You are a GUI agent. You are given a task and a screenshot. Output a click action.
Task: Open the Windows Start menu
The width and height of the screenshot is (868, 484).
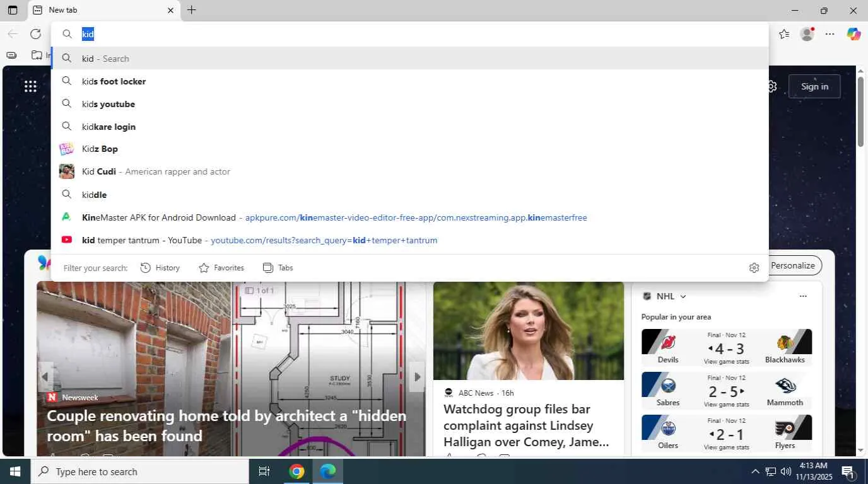pyautogui.click(x=15, y=471)
